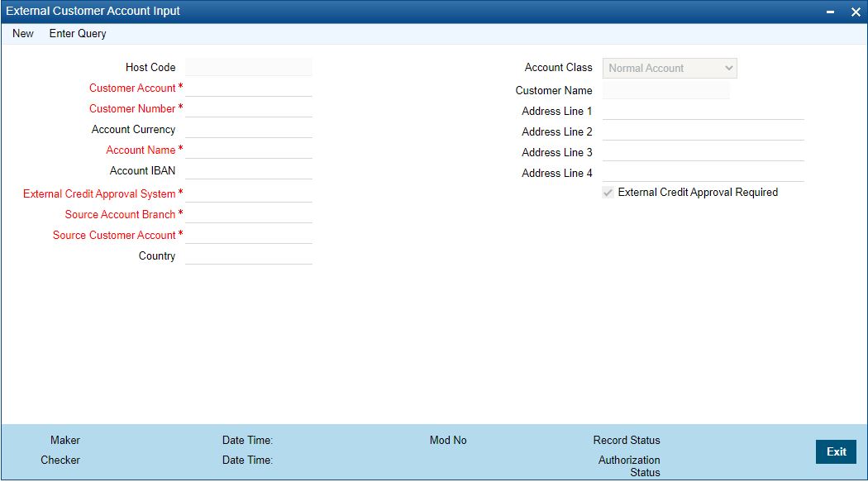
Task: Focus the Country input field
Action: point(249,255)
